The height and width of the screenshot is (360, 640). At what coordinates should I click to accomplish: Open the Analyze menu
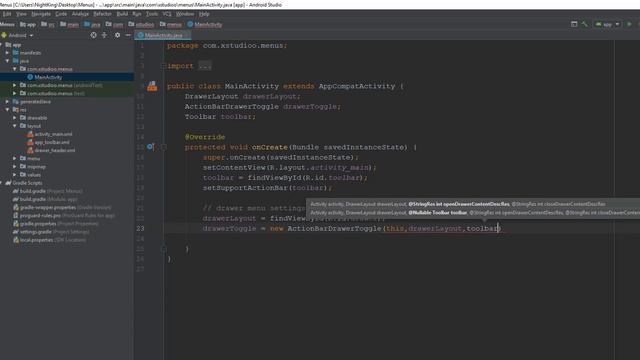coord(80,14)
